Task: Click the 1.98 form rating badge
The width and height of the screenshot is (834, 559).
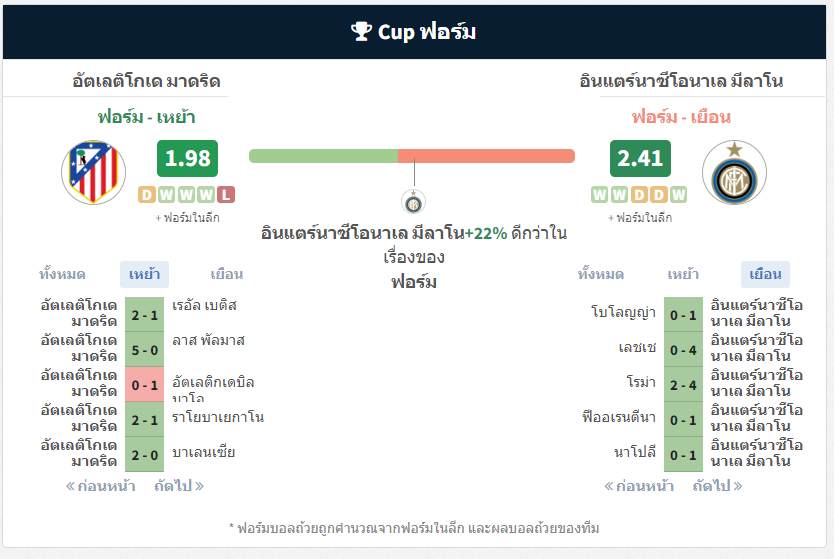Action: click(187, 158)
